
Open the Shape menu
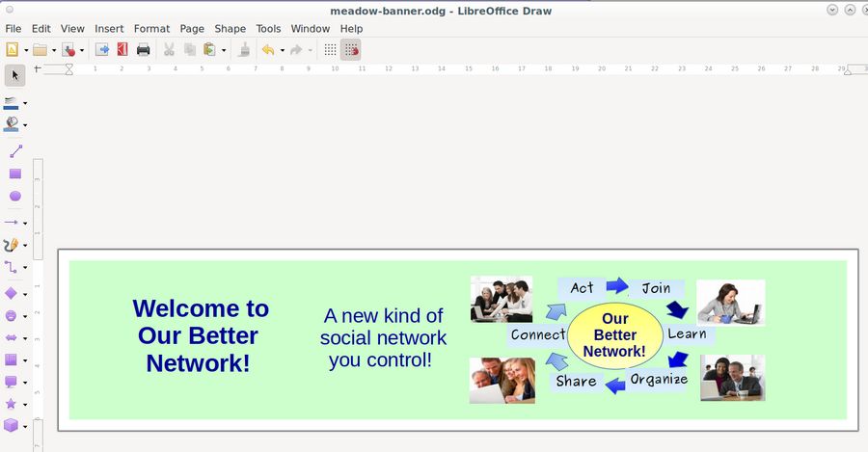230,29
